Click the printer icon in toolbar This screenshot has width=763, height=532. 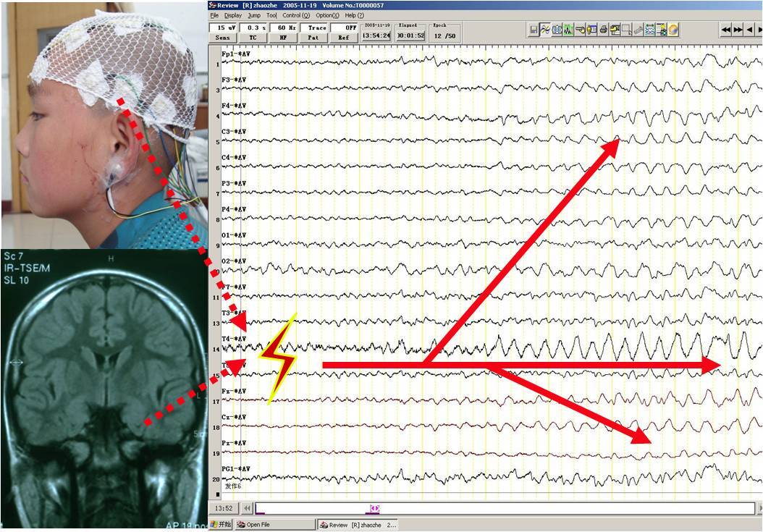(604, 30)
